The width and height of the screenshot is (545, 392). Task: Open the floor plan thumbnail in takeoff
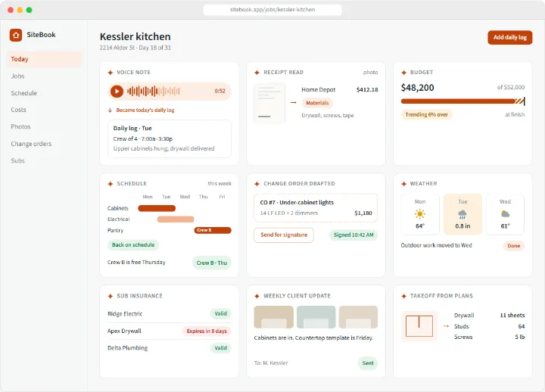pyautogui.click(x=419, y=326)
